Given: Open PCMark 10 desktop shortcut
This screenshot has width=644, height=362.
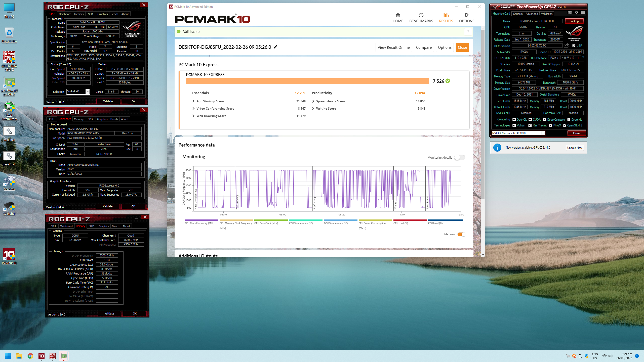Looking at the screenshot, I should pyautogui.click(x=9, y=256).
